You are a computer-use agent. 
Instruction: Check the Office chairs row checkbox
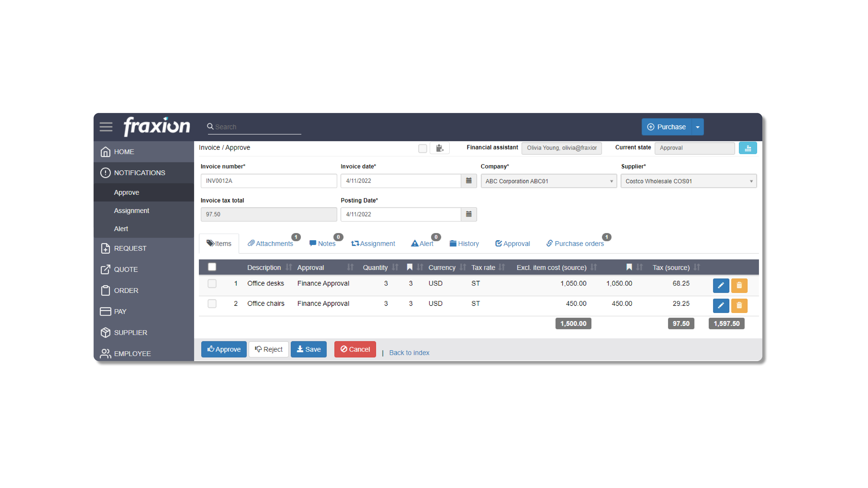(x=212, y=304)
